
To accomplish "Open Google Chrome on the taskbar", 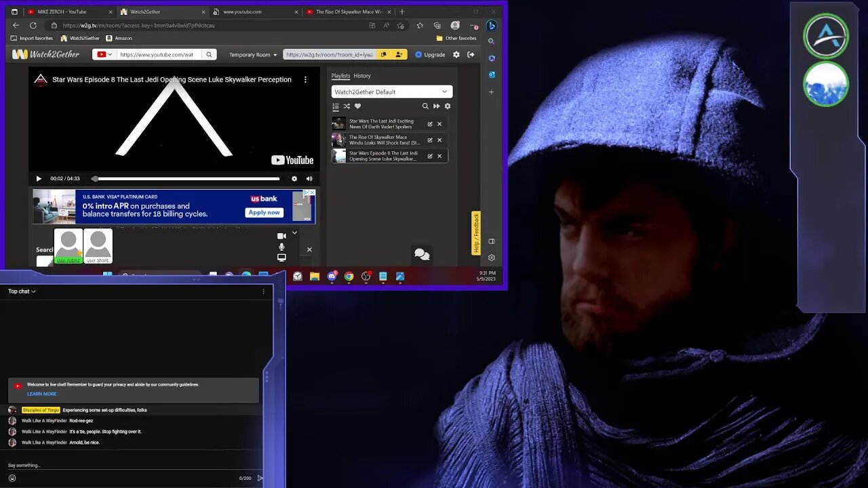I will 349,277.
